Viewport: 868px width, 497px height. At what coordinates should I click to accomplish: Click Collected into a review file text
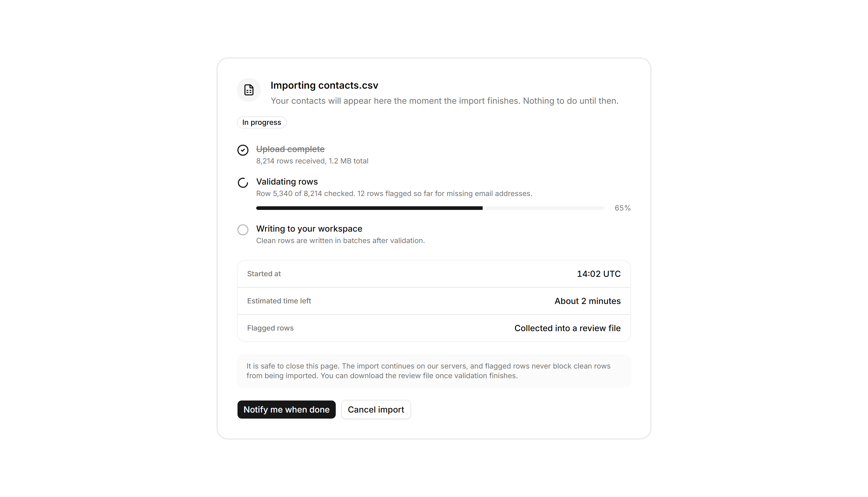[x=567, y=328]
